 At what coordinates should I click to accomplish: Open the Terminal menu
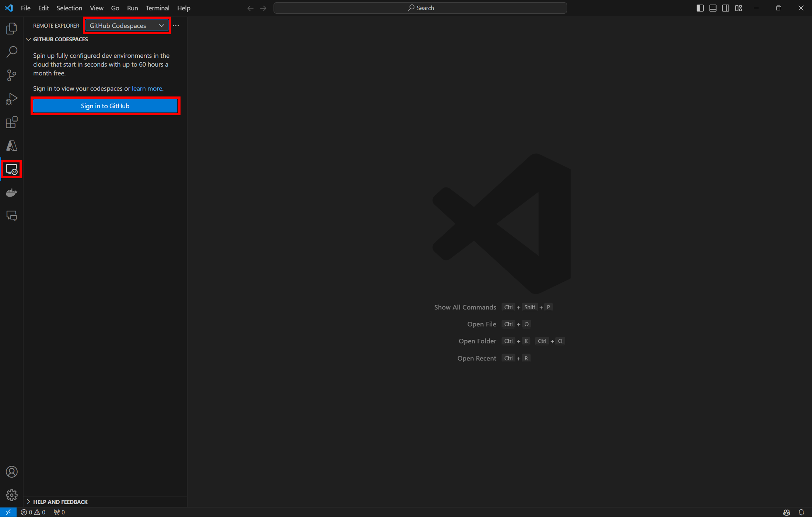(x=157, y=8)
